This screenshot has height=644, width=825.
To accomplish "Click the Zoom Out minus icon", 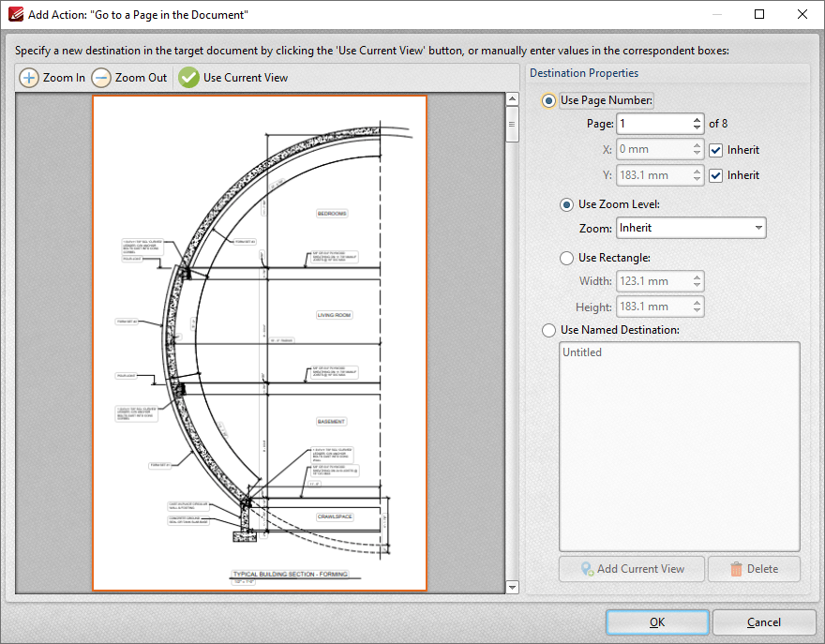I will 101,78.
